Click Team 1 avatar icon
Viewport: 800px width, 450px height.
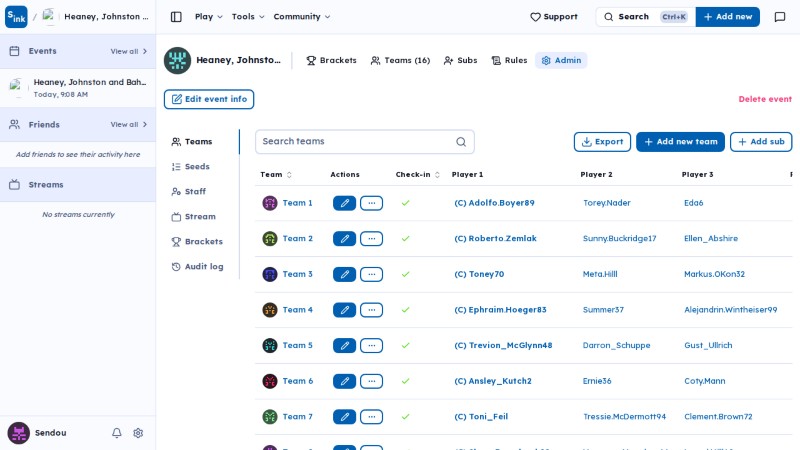pyautogui.click(x=270, y=203)
